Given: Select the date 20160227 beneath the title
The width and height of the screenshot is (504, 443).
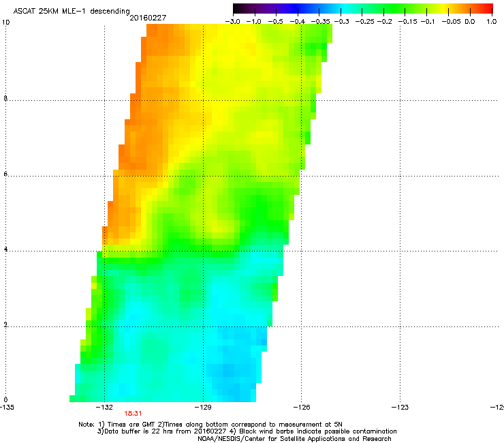Looking at the screenshot, I should click(x=148, y=18).
